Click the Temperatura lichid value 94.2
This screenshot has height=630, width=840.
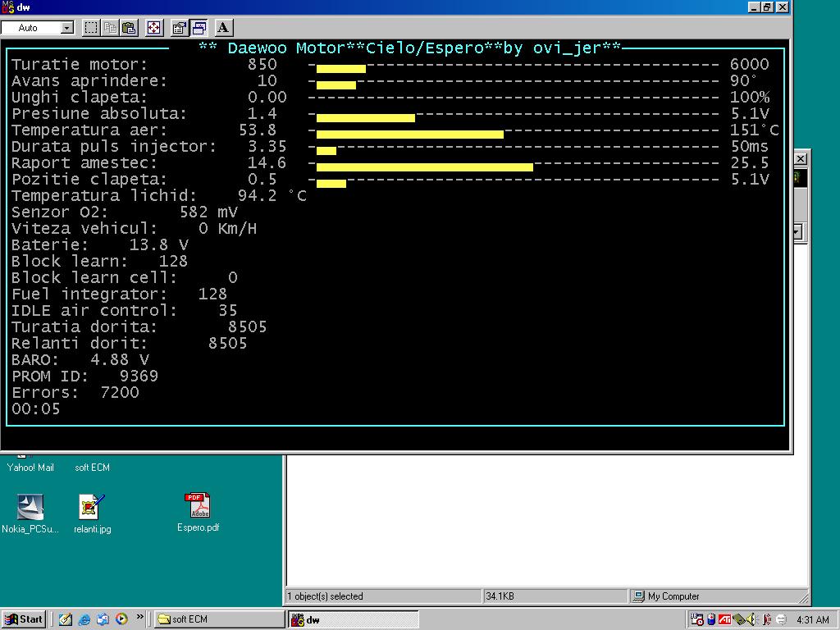tap(257, 195)
